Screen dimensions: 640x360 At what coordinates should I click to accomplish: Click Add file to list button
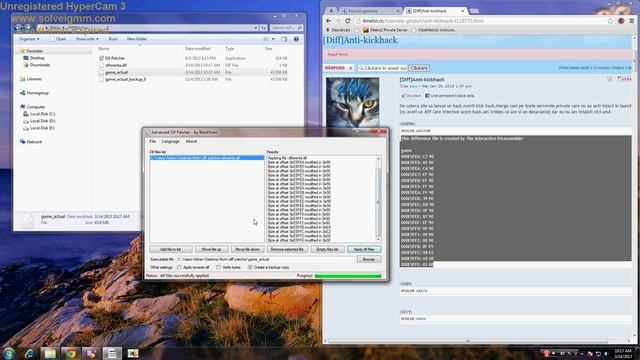(171, 249)
